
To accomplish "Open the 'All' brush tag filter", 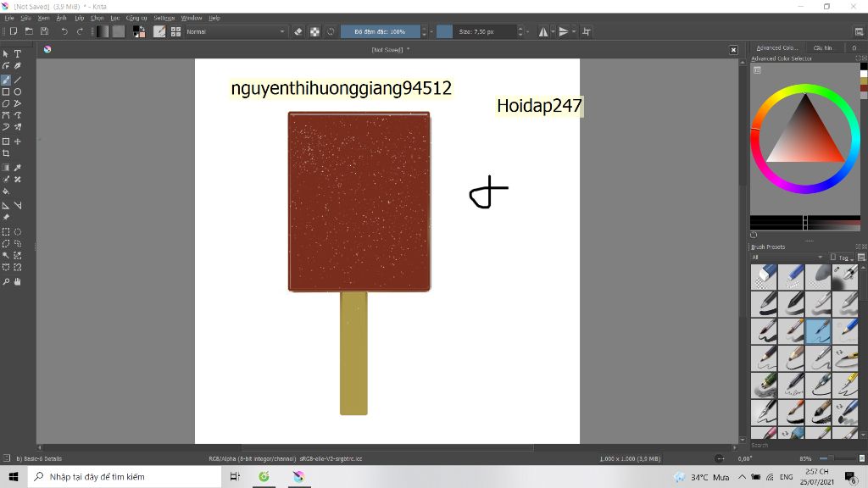I will point(787,258).
